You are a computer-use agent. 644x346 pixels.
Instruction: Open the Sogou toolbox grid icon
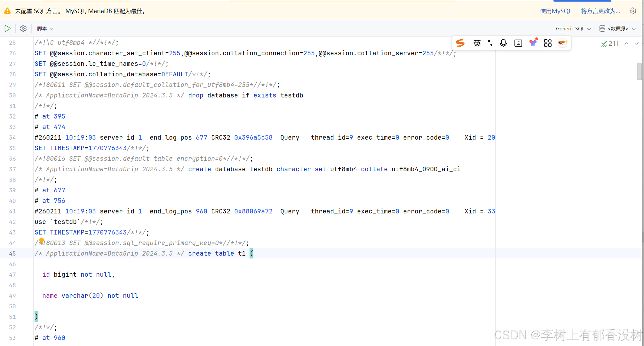coord(548,43)
